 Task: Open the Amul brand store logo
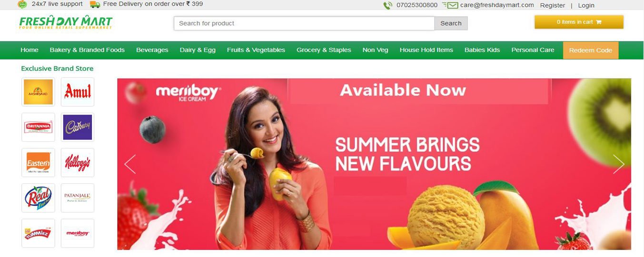click(x=78, y=92)
